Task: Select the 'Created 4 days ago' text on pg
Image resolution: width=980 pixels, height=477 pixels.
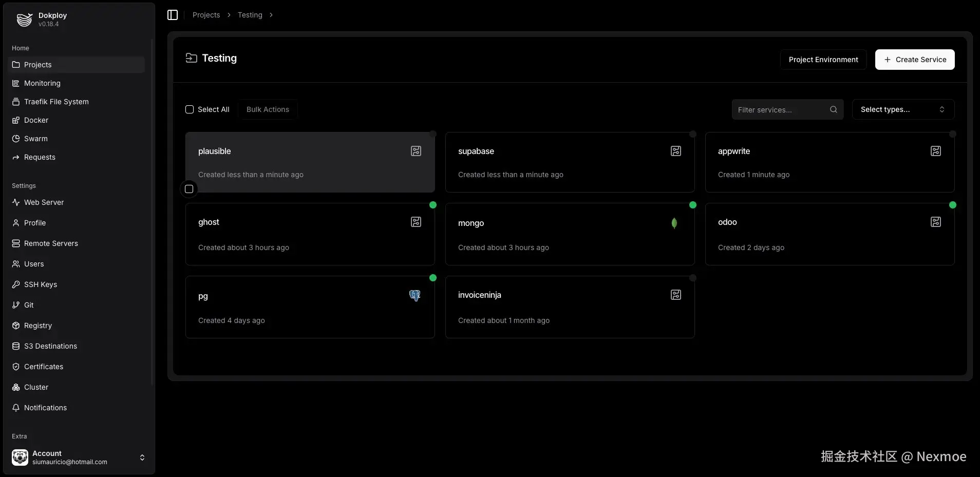Action: 232,320
